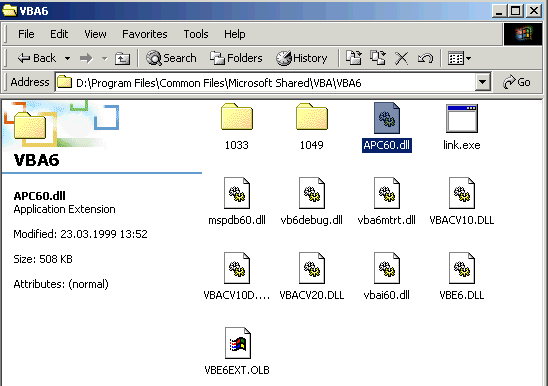Open the Edit menu
Screen dimensions: 548x386
click(59, 34)
